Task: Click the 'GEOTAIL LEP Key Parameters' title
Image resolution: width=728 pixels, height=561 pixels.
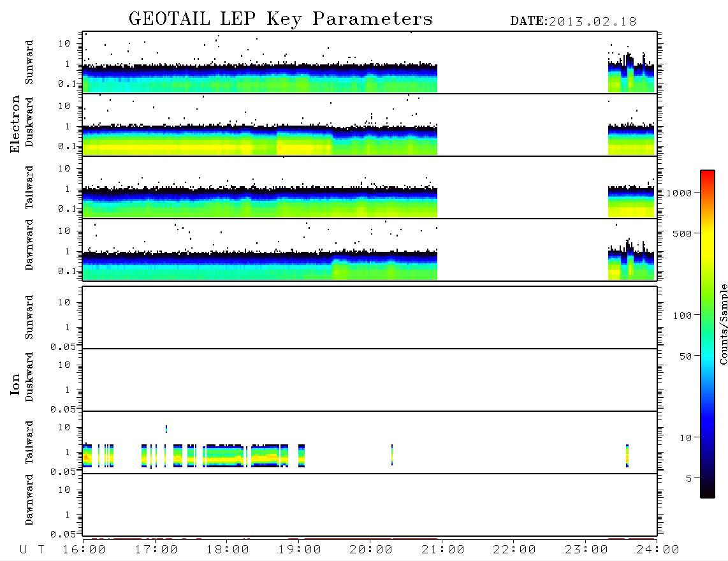Action: (280, 19)
